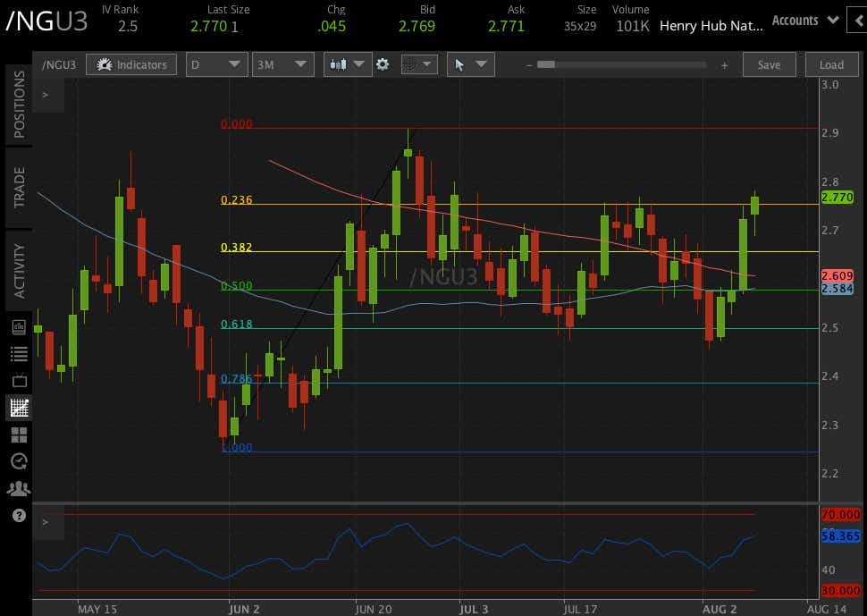Viewport: 867px width, 616px height.
Task: Click the Indicators button
Action: [x=131, y=64]
